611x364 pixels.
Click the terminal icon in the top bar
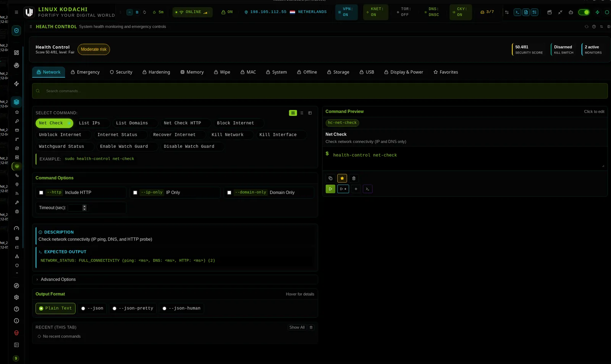[517, 12]
